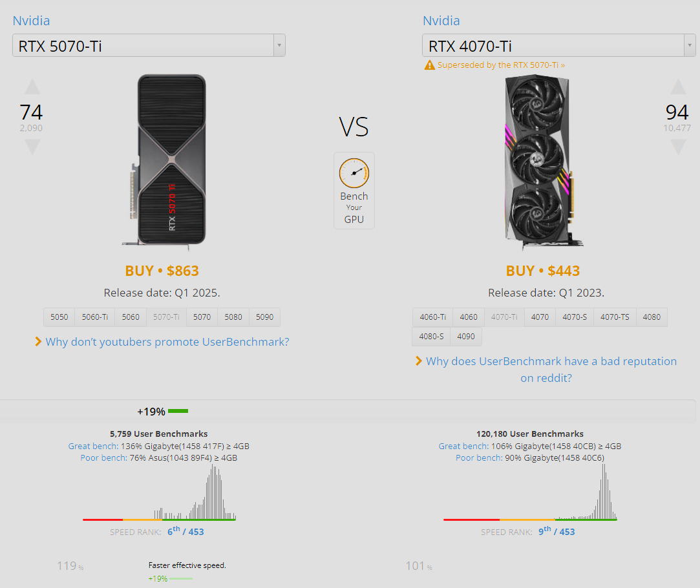Expand the reddit reputation question
Viewport: 700px width, 588px height.
pos(551,361)
